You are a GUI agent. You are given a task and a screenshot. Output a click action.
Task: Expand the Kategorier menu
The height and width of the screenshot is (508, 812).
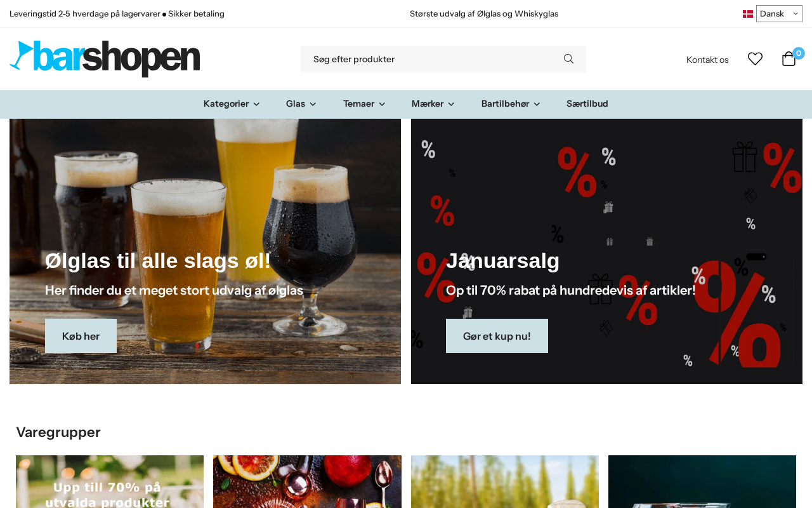[x=232, y=104]
